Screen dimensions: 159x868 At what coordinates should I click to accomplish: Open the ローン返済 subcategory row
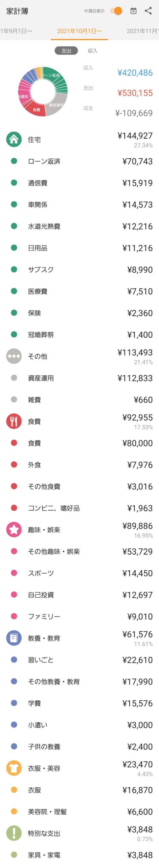tap(79, 161)
